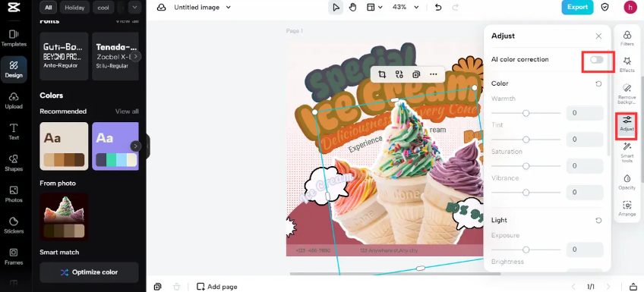Click the Optimize color button
644x292 pixels.
pyautogui.click(x=89, y=272)
